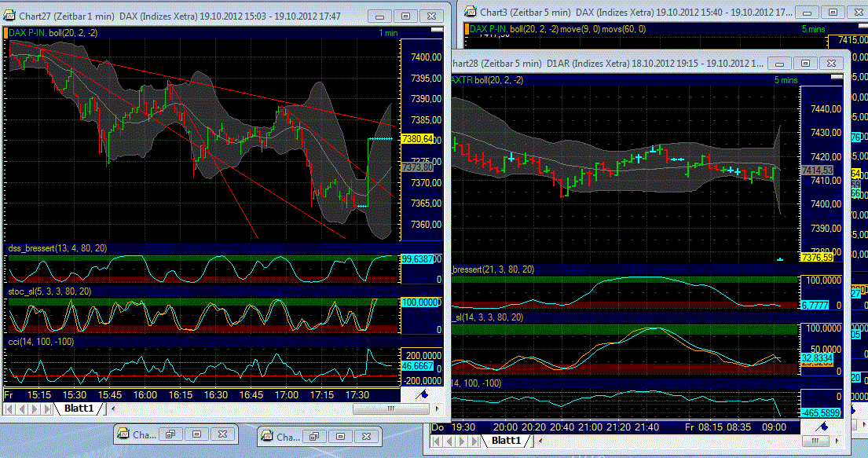Screen dimensions: 868x458
Task: Click the second minimized chart's taskbar icon
Action: [x=267, y=436]
